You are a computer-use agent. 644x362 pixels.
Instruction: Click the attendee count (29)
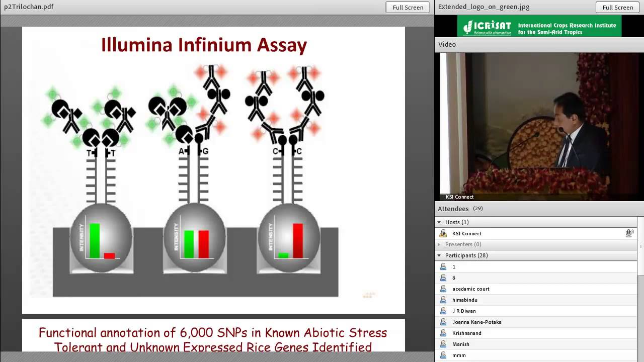[477, 209]
